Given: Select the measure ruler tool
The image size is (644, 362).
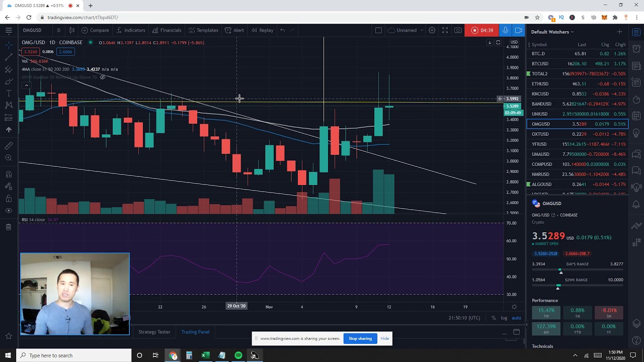Looking at the screenshot, I should click(x=9, y=146).
